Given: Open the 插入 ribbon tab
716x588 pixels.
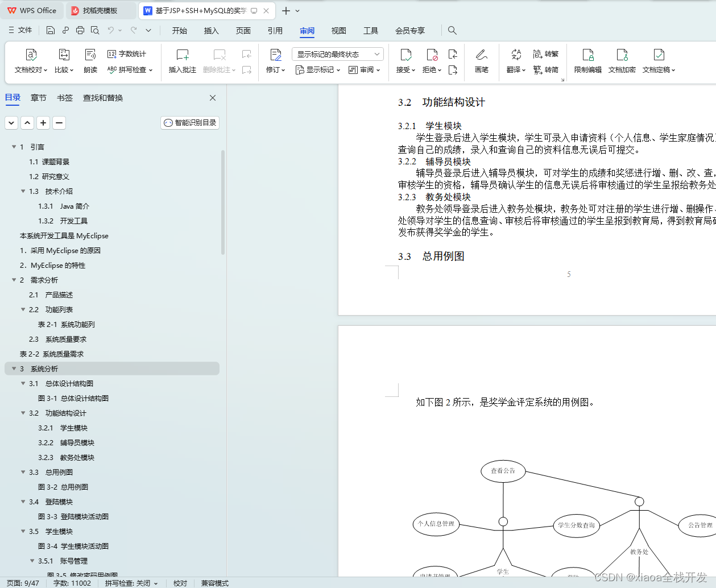Looking at the screenshot, I should click(x=211, y=31).
